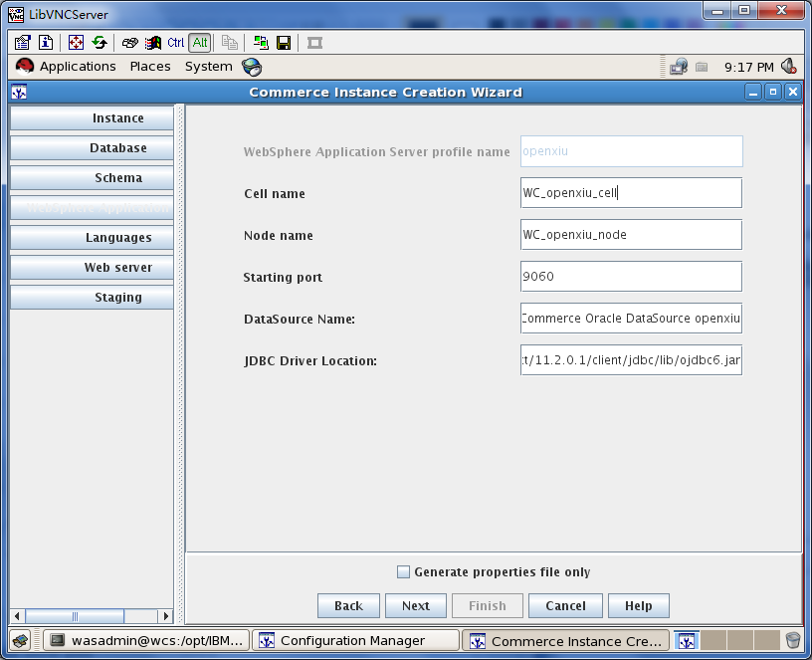Click the 9:17 PM clock
812x660 pixels.
pos(749,67)
